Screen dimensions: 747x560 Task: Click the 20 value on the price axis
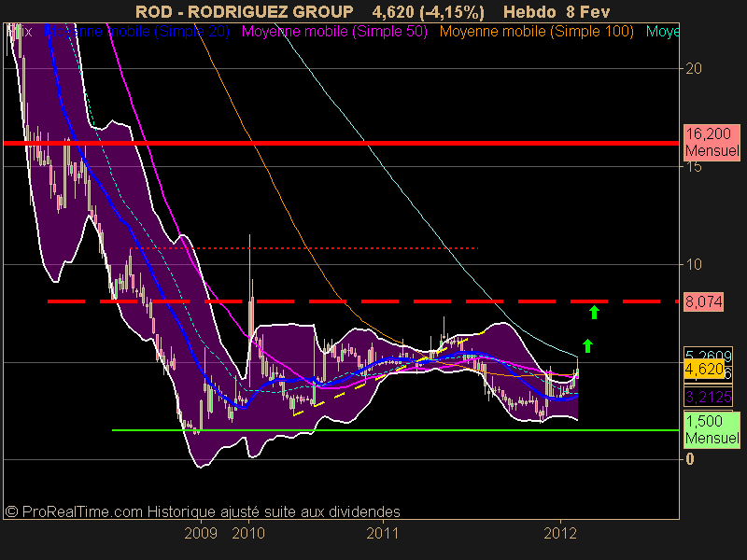click(693, 68)
